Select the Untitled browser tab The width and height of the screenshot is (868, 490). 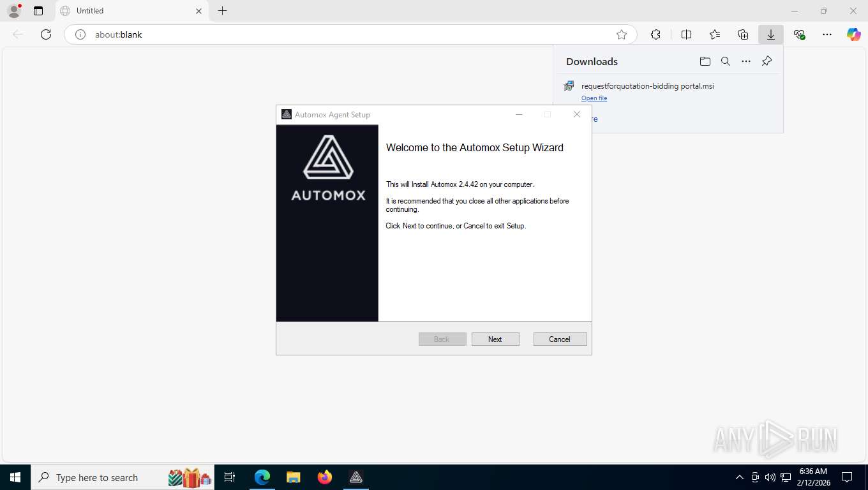[131, 11]
